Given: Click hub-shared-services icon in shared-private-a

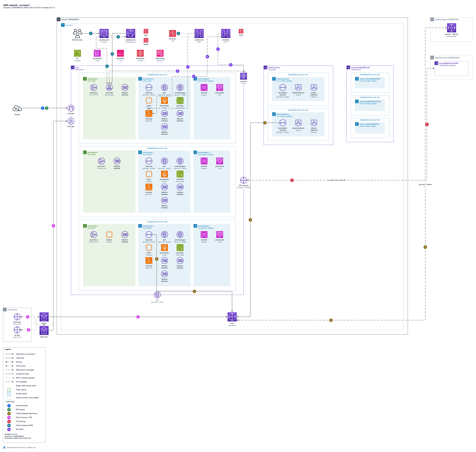Looking at the screenshot, I should [283, 123].
